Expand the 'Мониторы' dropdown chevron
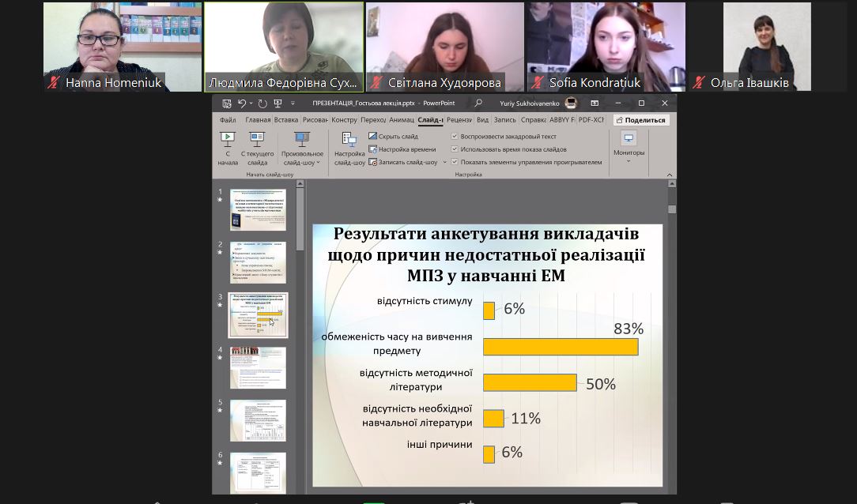857x504 pixels. [627, 164]
